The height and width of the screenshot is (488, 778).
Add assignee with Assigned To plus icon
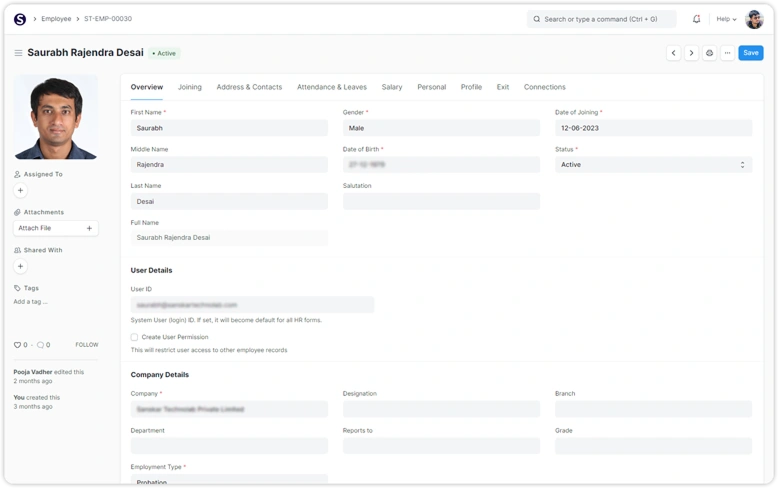pyautogui.click(x=20, y=190)
